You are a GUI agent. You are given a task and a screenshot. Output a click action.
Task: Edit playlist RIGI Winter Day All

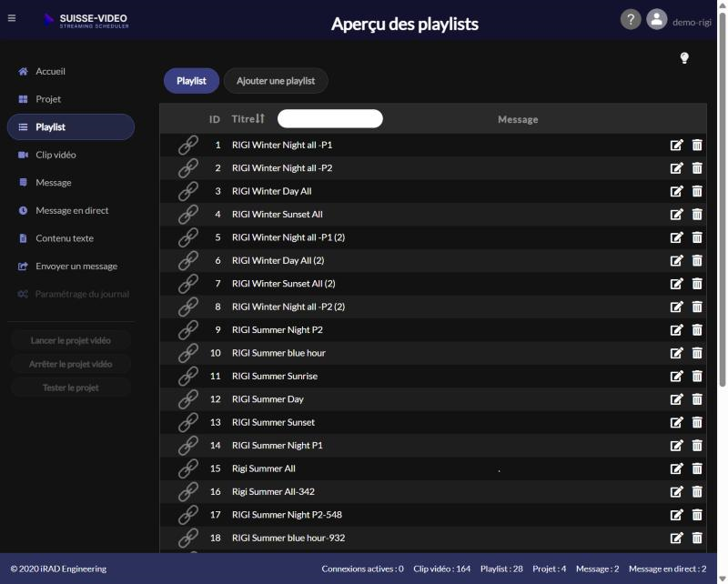click(x=676, y=191)
